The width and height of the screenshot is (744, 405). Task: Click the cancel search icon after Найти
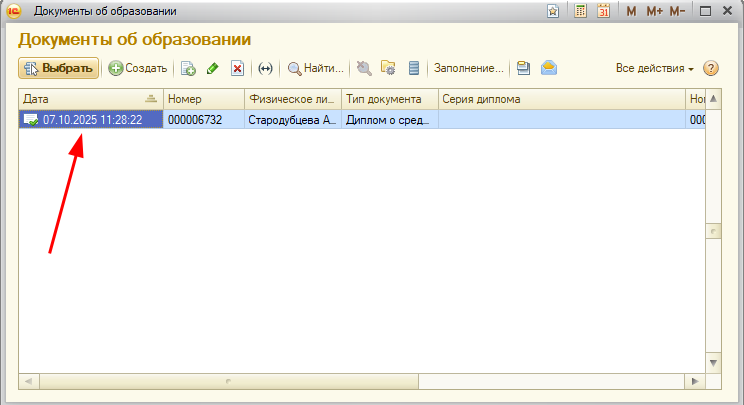click(x=364, y=68)
